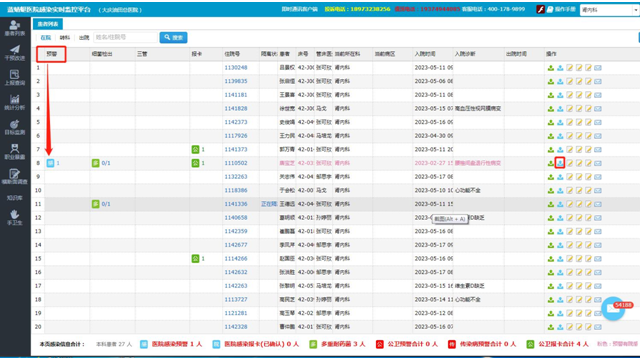640x360 pixels.
Task: Open admission number 1141828
Action: 236,109
